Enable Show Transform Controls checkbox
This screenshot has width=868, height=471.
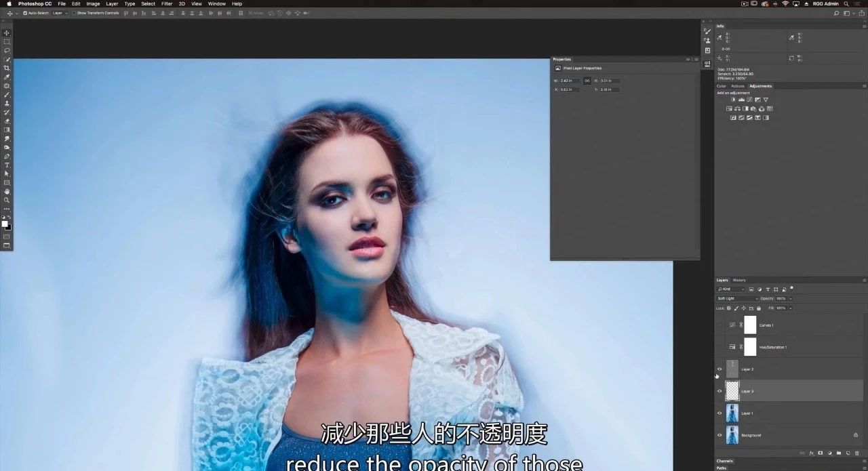coord(74,13)
